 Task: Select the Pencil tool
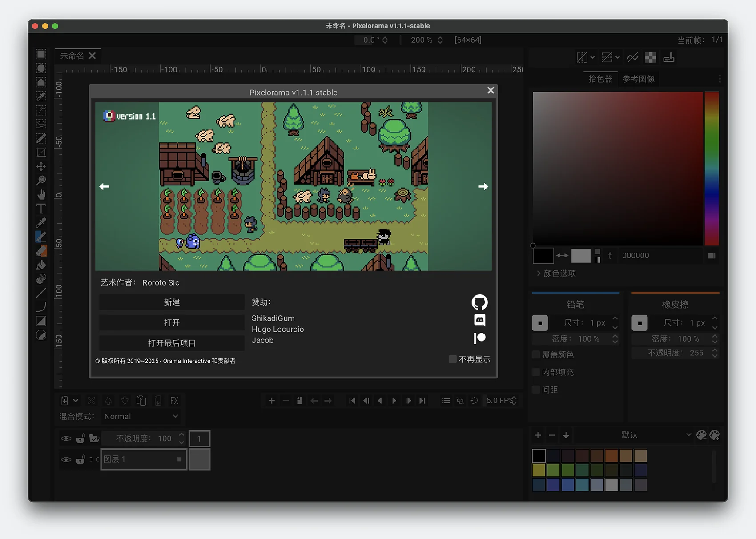click(41, 236)
